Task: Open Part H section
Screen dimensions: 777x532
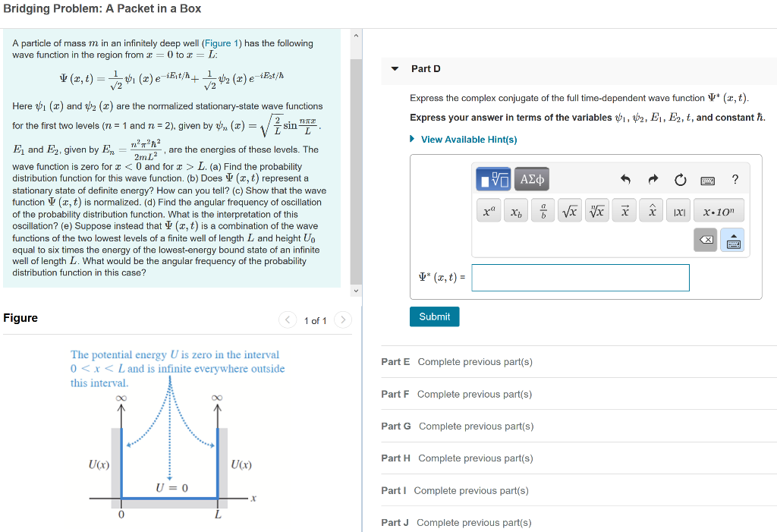Action: (395, 458)
